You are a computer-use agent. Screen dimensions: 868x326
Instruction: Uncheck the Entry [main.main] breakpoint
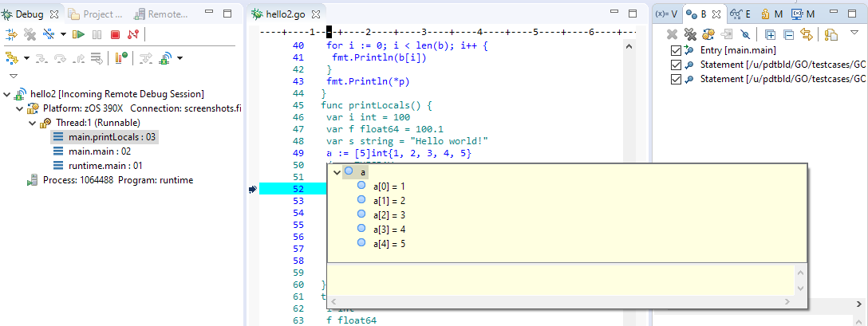(x=676, y=51)
